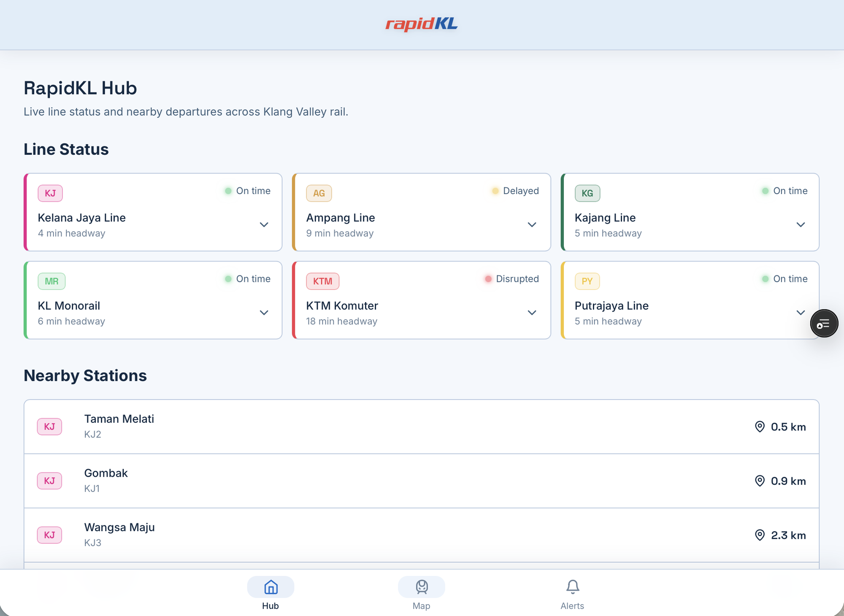The height and width of the screenshot is (616, 844).
Task: Click the 'KJ3' station code
Action: point(93,543)
